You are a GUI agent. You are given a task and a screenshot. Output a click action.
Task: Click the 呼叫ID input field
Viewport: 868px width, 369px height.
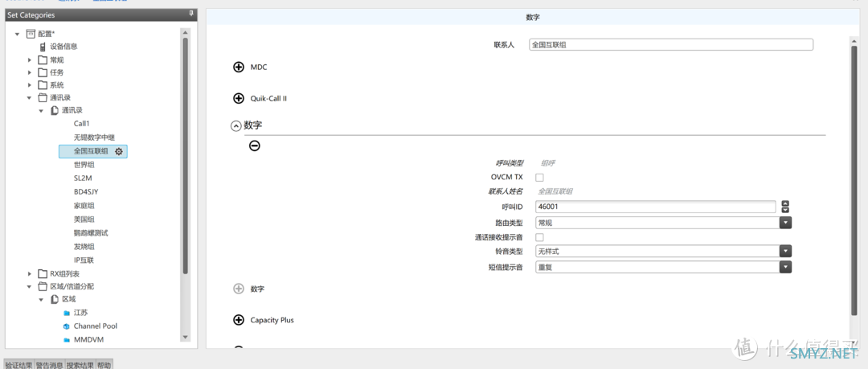pos(656,207)
